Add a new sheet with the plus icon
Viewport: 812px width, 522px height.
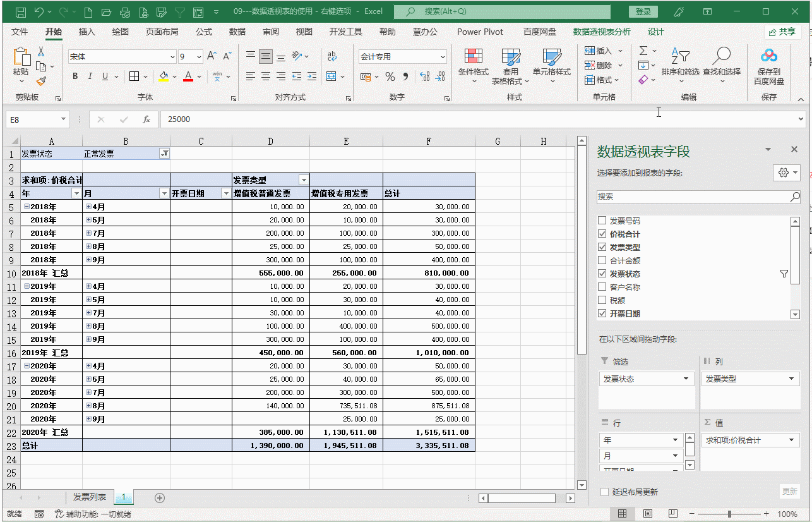click(x=160, y=498)
